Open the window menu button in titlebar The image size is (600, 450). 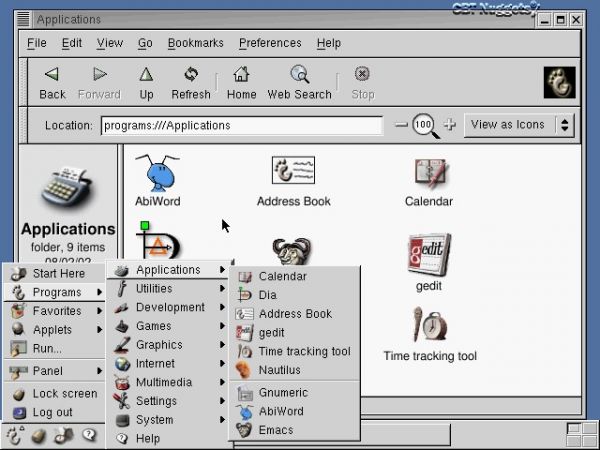pos(23,19)
